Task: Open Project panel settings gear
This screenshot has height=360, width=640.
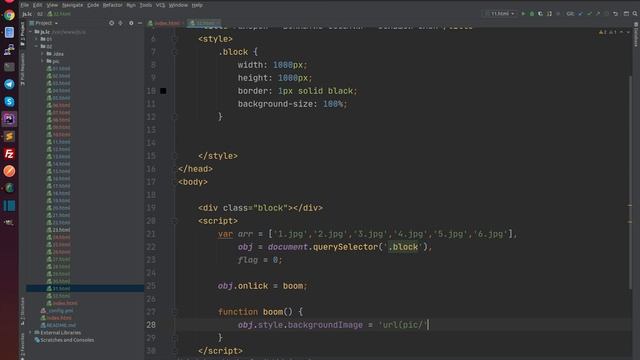Action: (x=131, y=23)
